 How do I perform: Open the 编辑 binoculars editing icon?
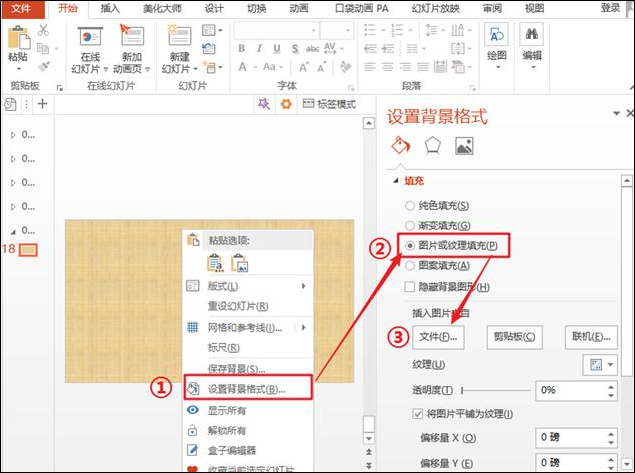pyautogui.click(x=532, y=35)
